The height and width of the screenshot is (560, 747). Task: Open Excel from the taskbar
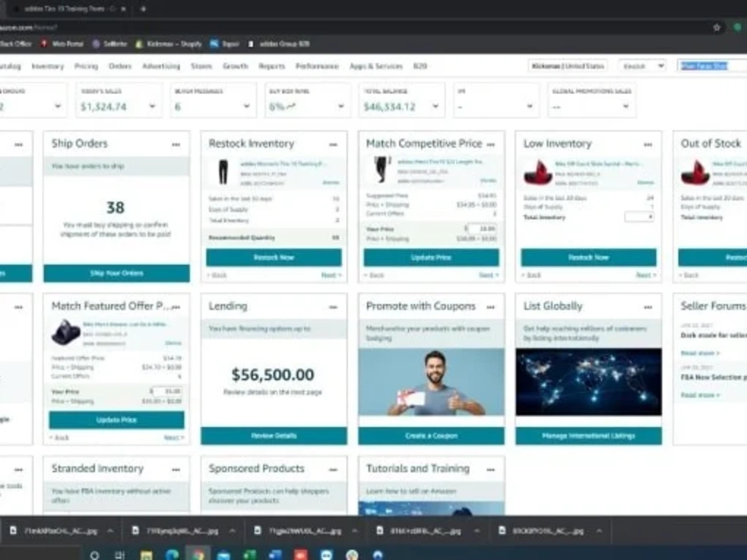pyautogui.click(x=249, y=555)
